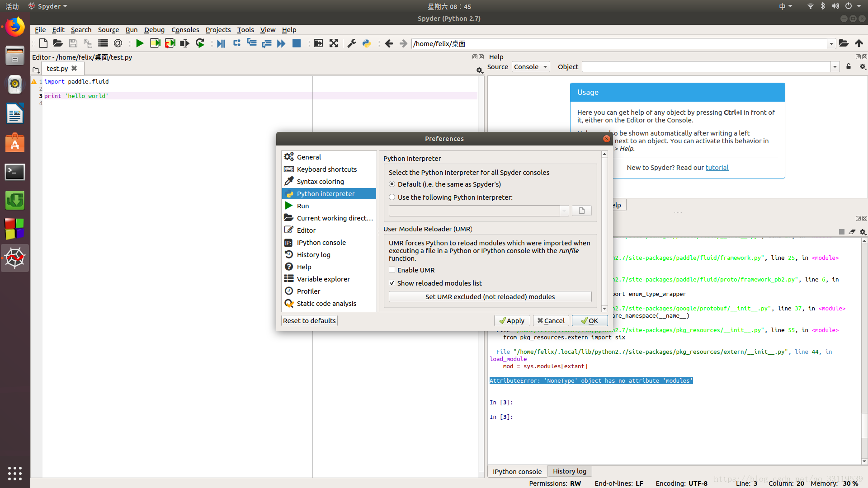Click the @ symbol toolbar icon

(x=118, y=43)
